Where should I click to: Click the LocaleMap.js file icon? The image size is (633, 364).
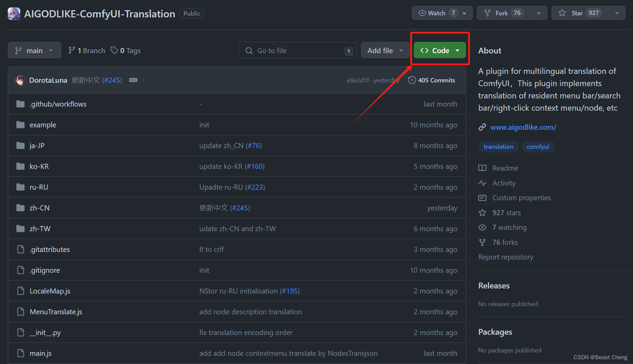click(21, 291)
